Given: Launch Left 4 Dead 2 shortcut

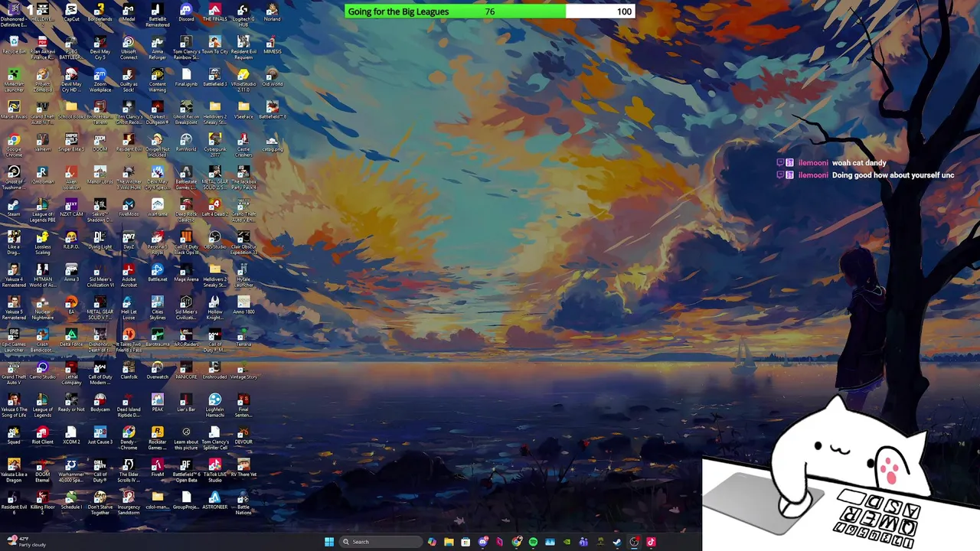Looking at the screenshot, I should 214,207.
